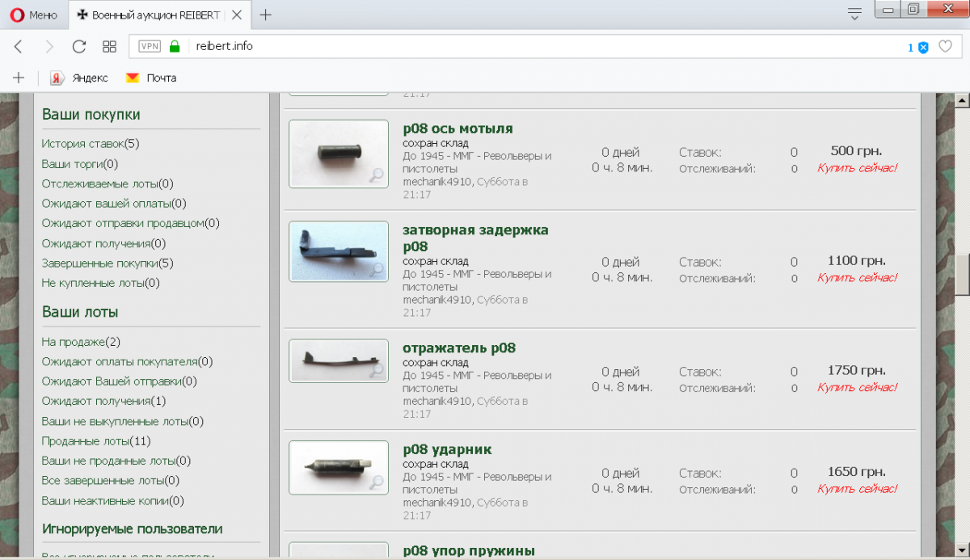Open the ad blocker shield icon
The width and height of the screenshot is (970, 560).
tap(923, 48)
